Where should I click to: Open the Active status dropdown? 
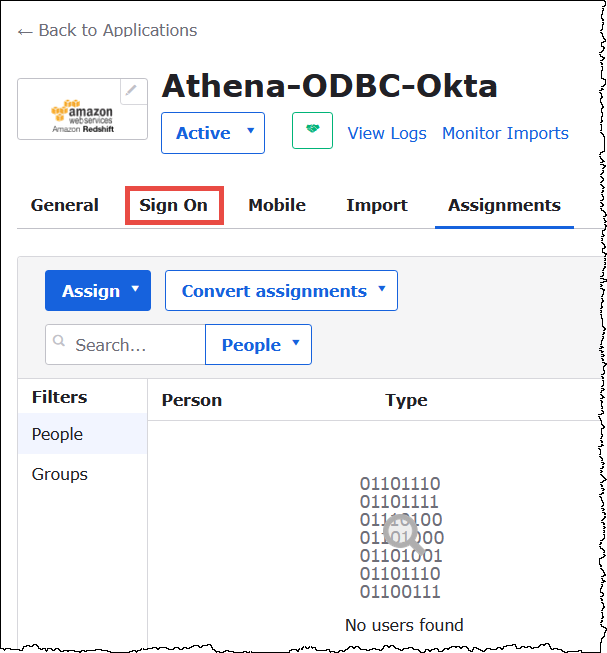[x=212, y=133]
